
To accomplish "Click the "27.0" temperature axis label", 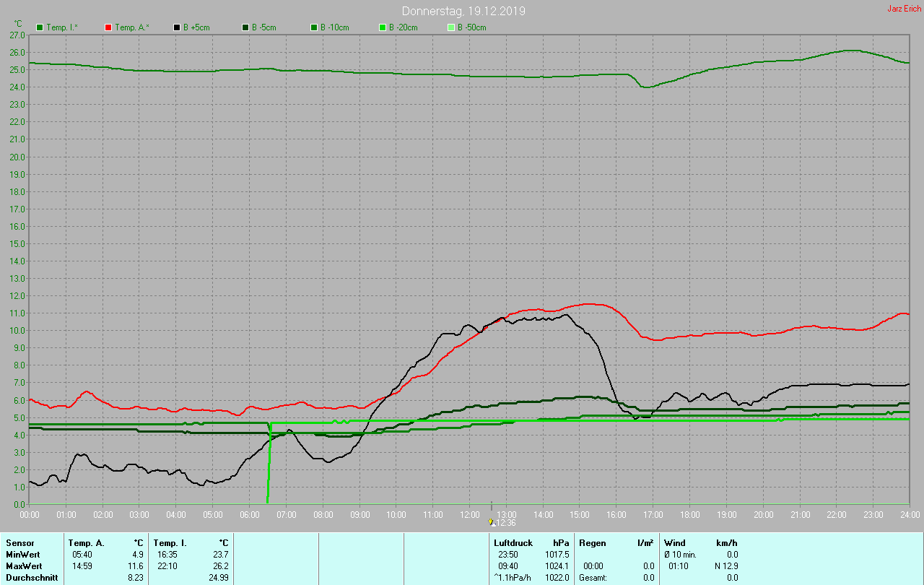I will coord(17,35).
